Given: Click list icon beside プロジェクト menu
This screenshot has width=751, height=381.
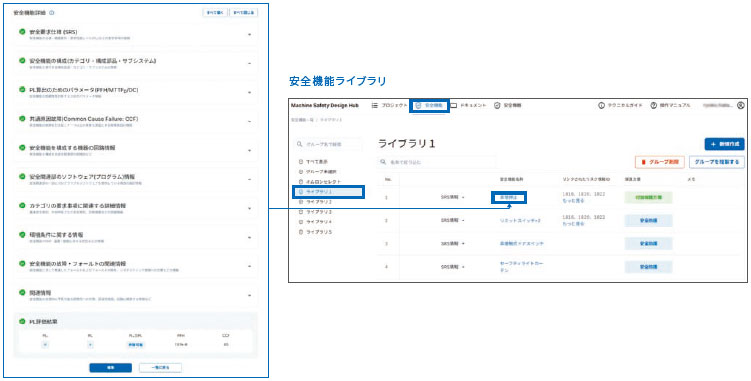Looking at the screenshot, I should (x=375, y=105).
